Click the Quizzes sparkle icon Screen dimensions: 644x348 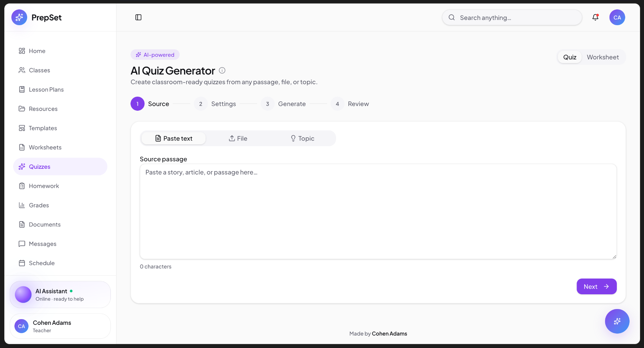point(22,167)
